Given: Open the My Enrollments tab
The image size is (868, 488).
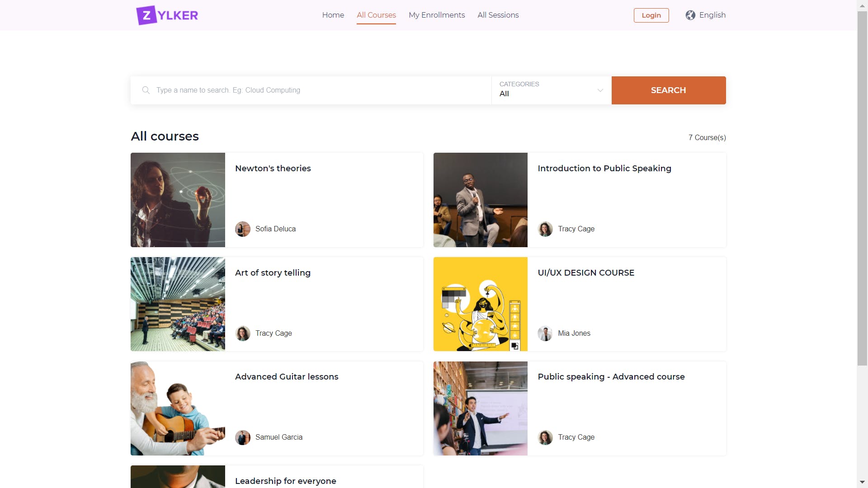Looking at the screenshot, I should pyautogui.click(x=436, y=15).
